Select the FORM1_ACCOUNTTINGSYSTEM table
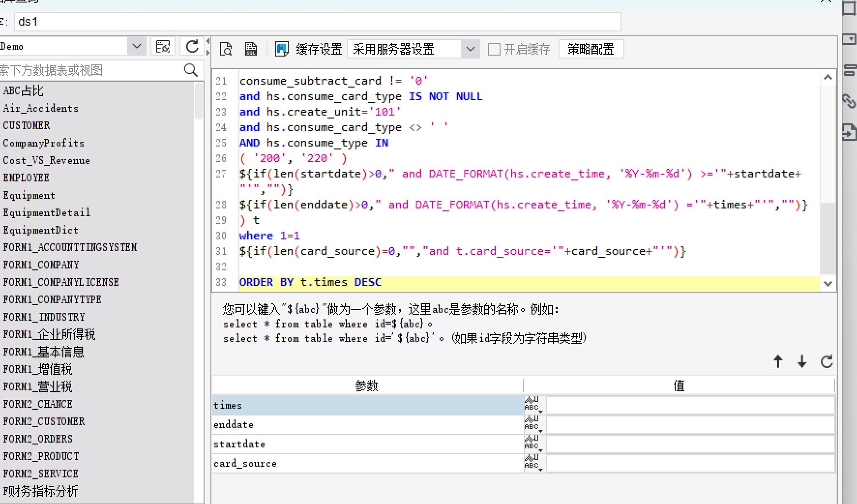 tap(70, 247)
